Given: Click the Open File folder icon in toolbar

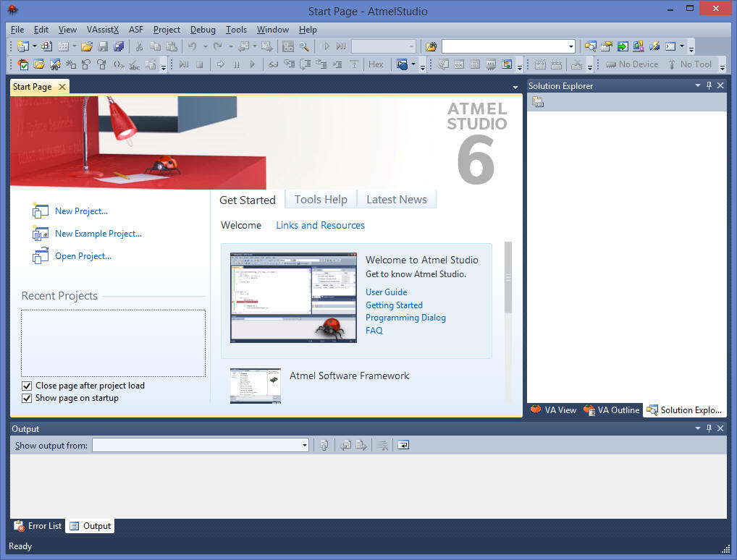Looking at the screenshot, I should (87, 46).
